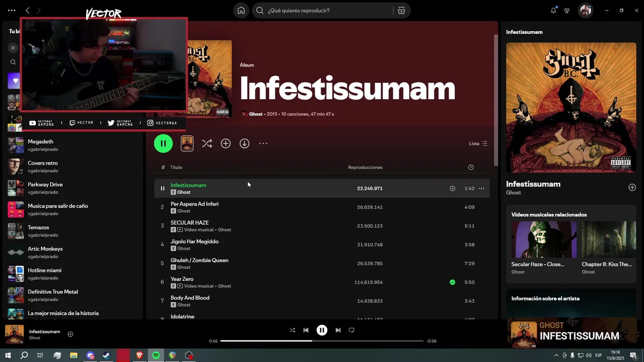This screenshot has height=362, width=644.
Task: Pause playback in bottom player bar
Action: (322, 330)
